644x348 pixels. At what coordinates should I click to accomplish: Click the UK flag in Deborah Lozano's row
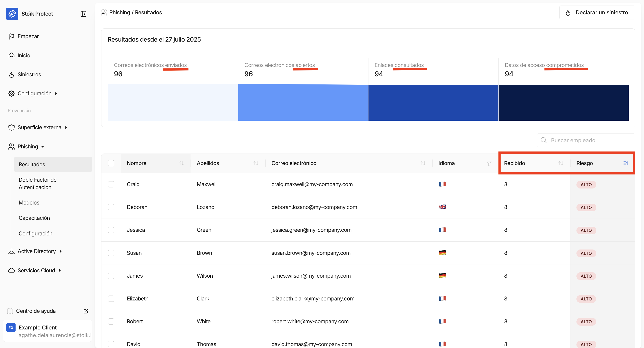click(442, 207)
